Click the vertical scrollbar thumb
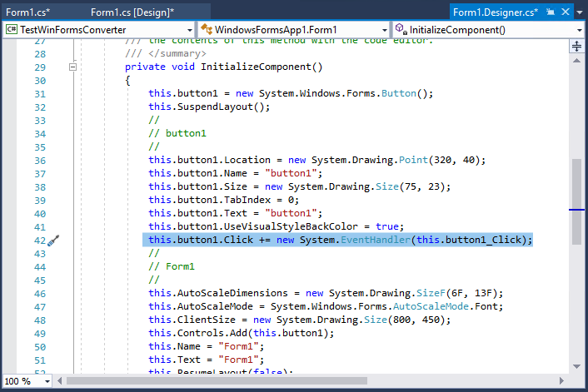This screenshot has width=588, height=392. pyautogui.click(x=576, y=202)
